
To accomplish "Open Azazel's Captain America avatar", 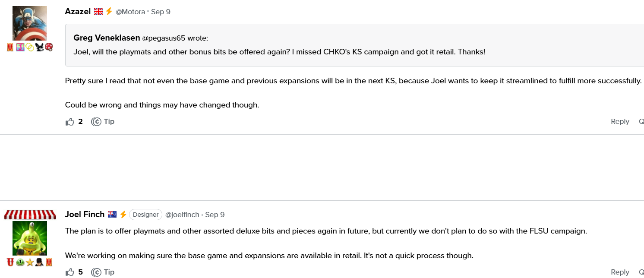I will click(x=30, y=23).
